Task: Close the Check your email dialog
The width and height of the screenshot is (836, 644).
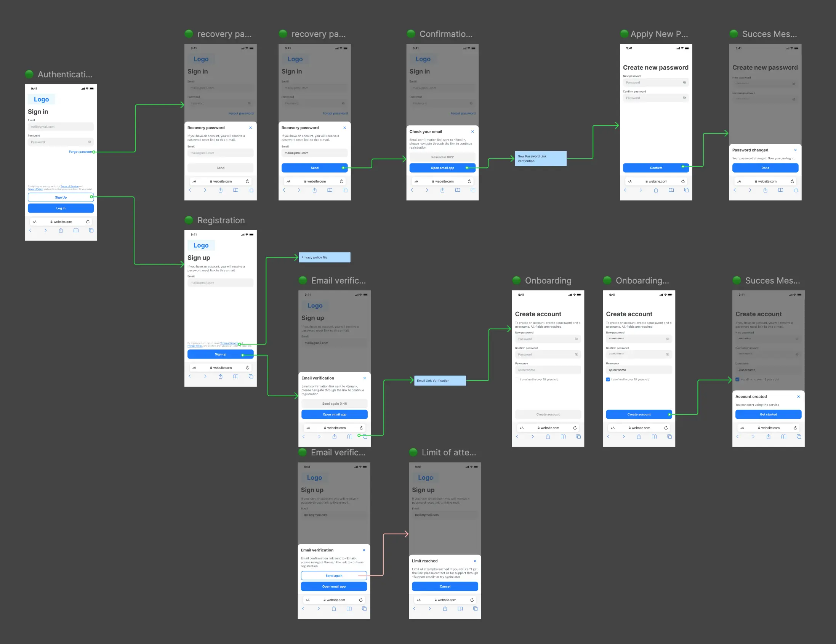Action: (473, 131)
